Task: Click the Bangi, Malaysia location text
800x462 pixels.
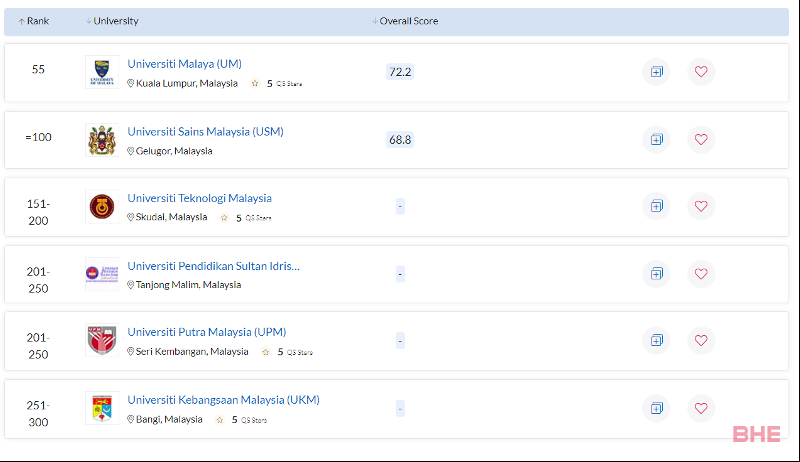Action: [164, 419]
